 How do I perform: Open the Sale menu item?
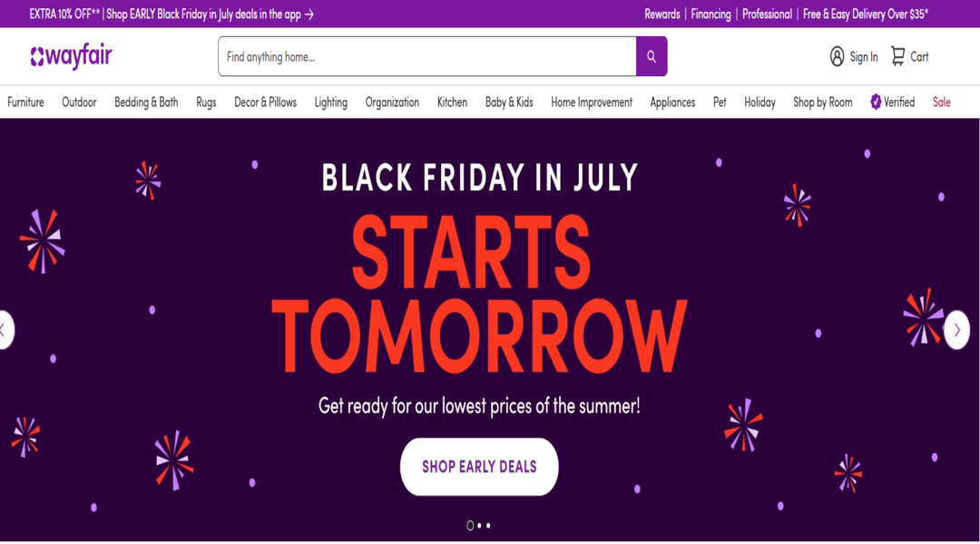pyautogui.click(x=941, y=102)
